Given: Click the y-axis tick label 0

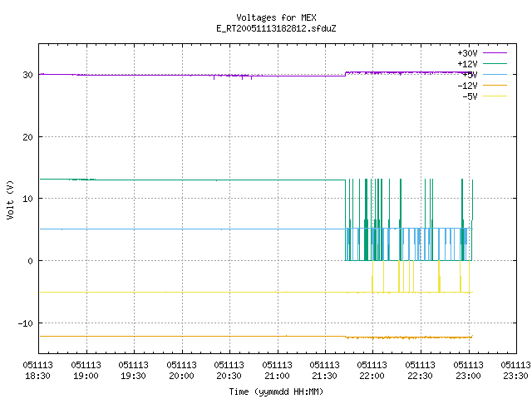Looking at the screenshot, I should [31, 261].
